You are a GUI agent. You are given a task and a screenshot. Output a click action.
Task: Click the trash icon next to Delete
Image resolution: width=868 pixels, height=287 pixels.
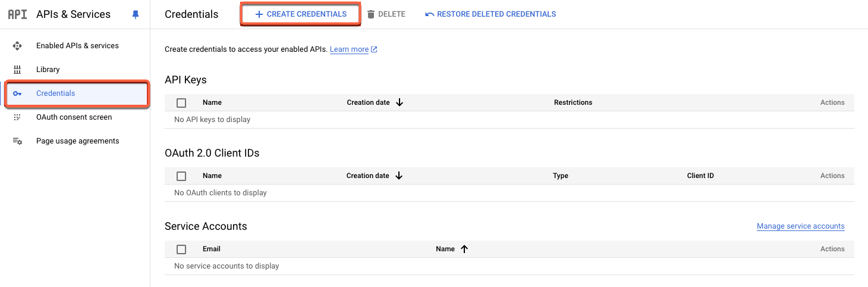(371, 14)
